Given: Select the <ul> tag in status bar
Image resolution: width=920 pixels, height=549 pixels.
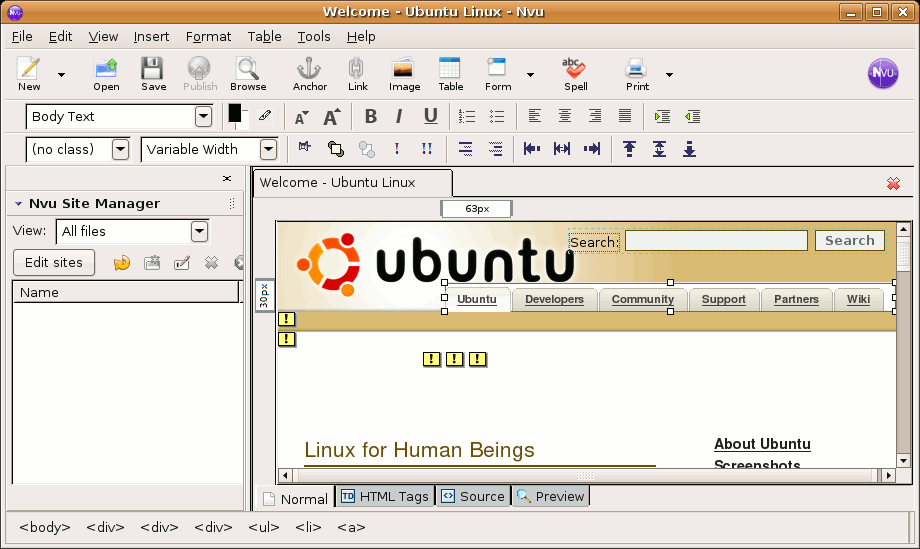Looking at the screenshot, I should [x=264, y=527].
